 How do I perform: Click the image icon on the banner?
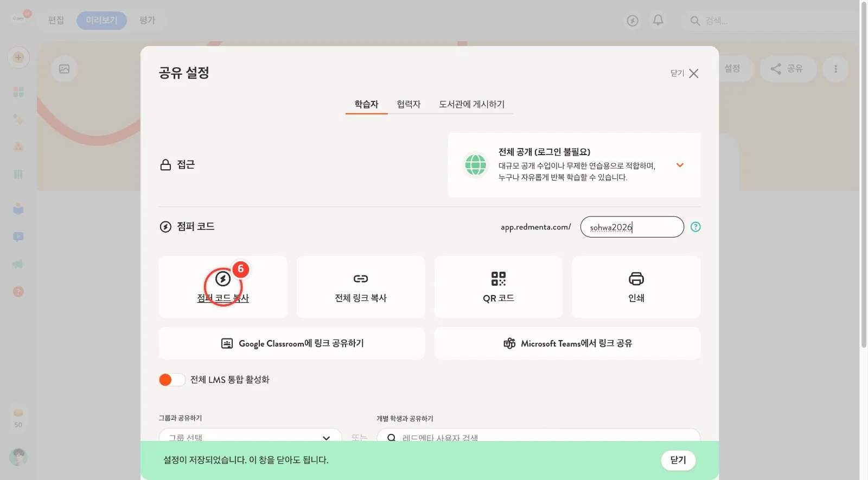(x=64, y=69)
